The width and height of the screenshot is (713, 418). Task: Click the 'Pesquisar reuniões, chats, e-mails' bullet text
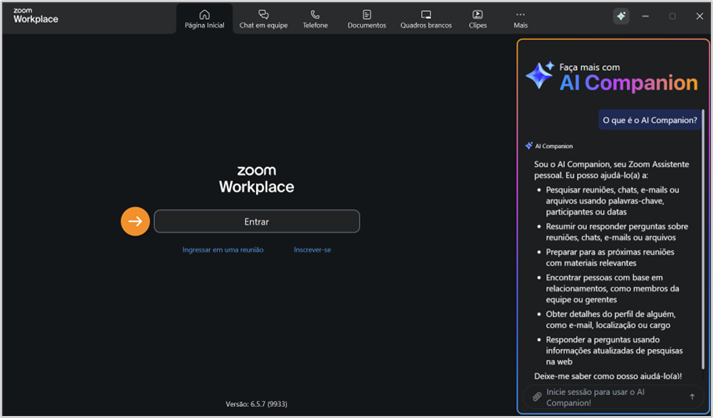613,201
